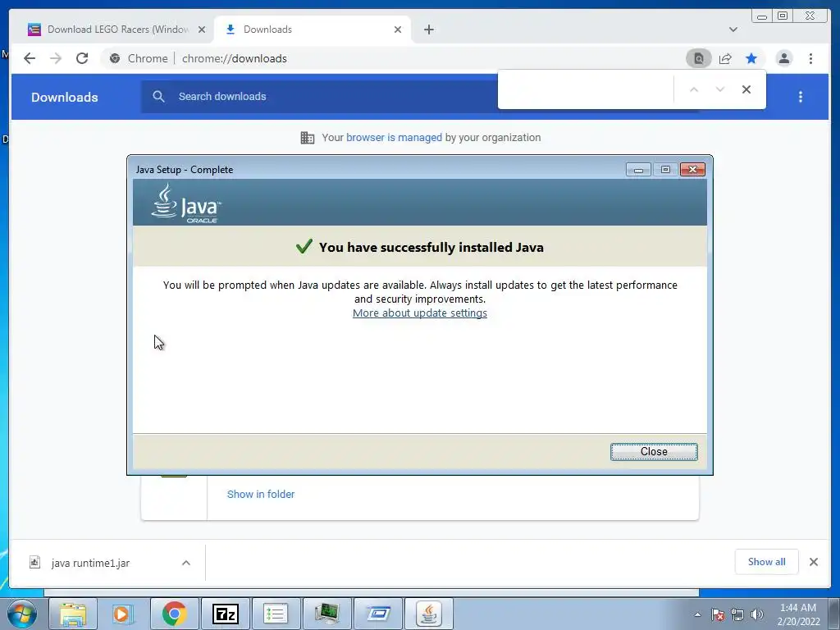The width and height of the screenshot is (840, 630).
Task: Open tab search dropdown chevron
Action: pos(733,30)
